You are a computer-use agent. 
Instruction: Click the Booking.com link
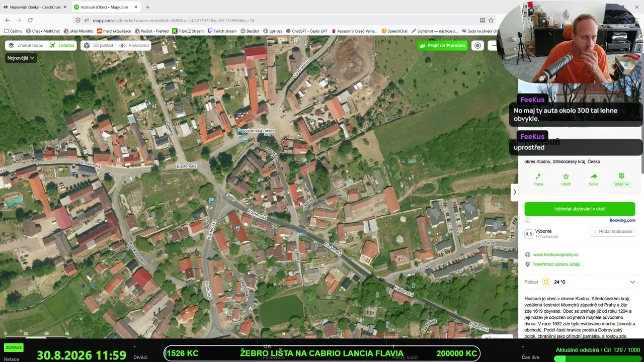click(x=622, y=220)
